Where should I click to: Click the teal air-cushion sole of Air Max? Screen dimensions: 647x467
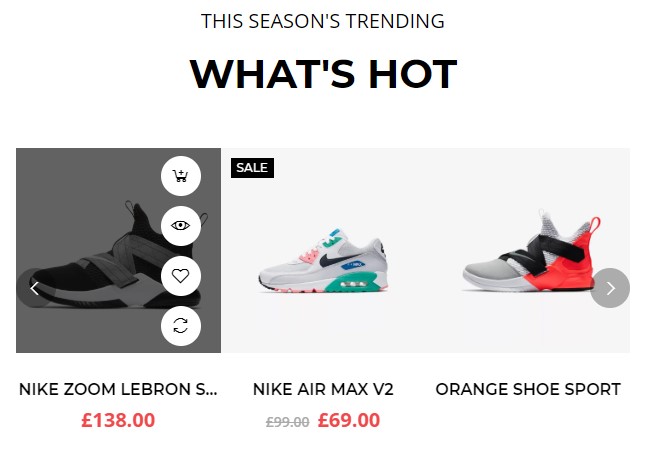coord(351,283)
